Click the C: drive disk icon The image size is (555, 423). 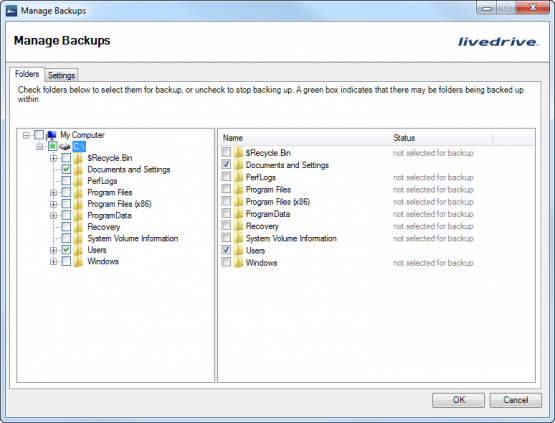click(x=64, y=146)
